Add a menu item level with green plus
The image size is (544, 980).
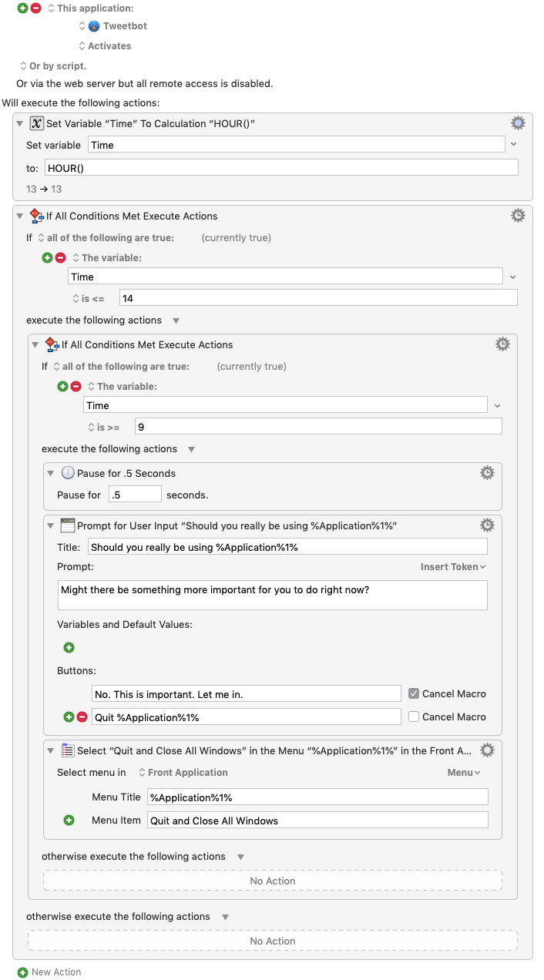click(x=69, y=821)
